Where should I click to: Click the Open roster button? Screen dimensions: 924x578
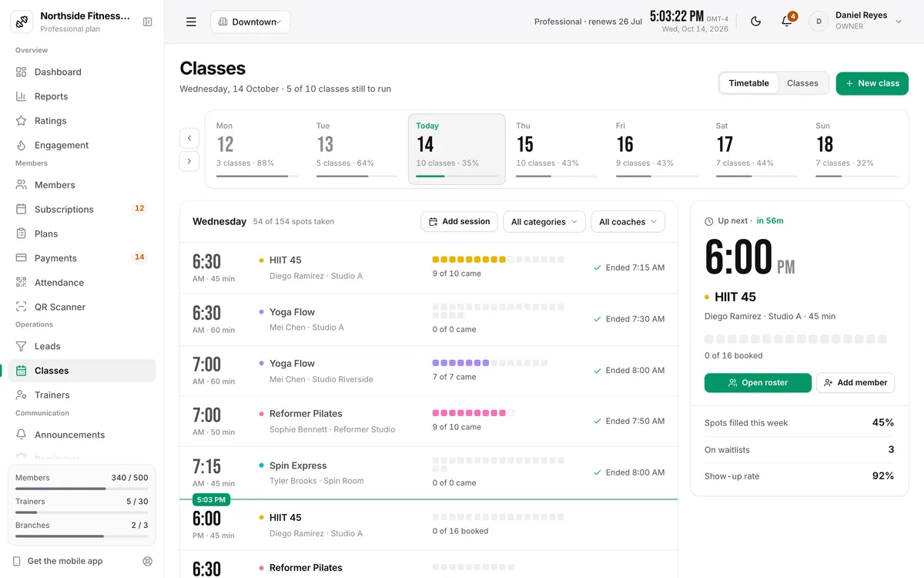tap(758, 383)
